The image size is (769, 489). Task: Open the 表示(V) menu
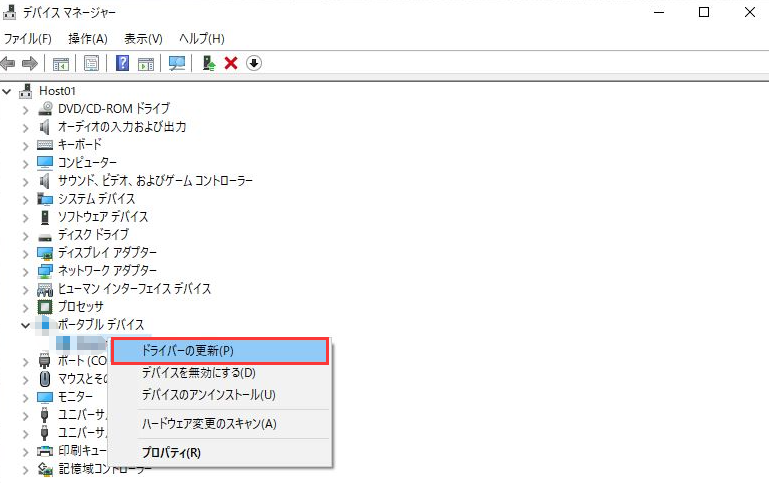(x=143, y=39)
